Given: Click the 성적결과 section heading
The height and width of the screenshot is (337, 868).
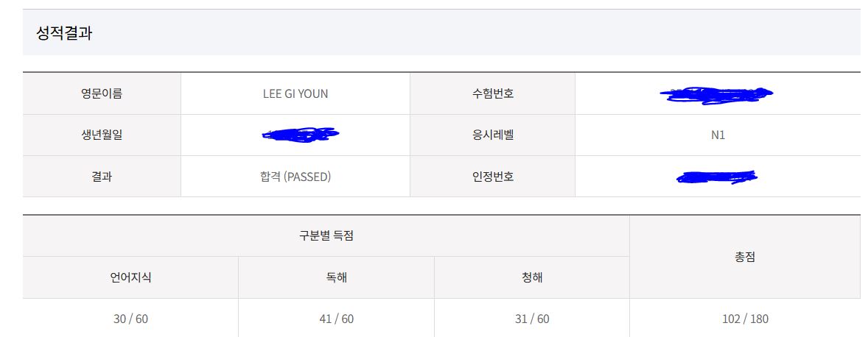Looking at the screenshot, I should tap(64, 33).
